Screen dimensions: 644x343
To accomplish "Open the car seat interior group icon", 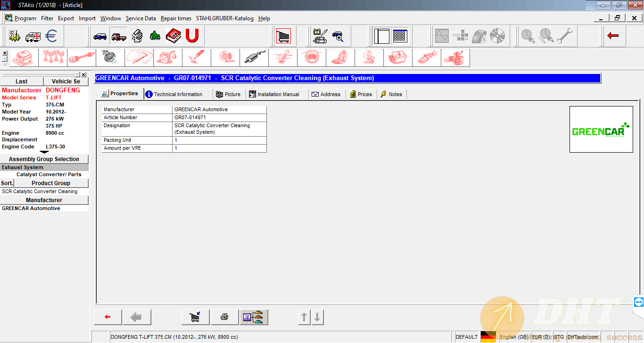I will pyautogui.click(x=339, y=58).
